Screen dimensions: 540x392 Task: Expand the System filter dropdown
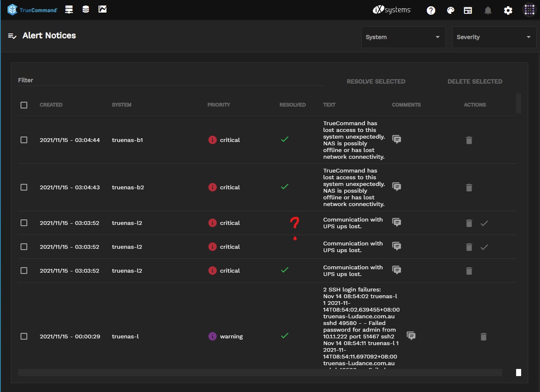point(403,37)
